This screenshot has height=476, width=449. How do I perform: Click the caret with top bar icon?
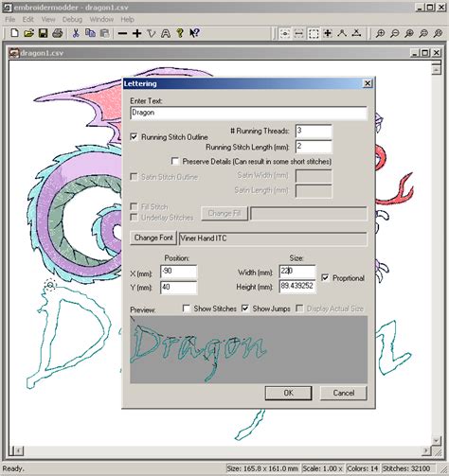click(x=356, y=33)
